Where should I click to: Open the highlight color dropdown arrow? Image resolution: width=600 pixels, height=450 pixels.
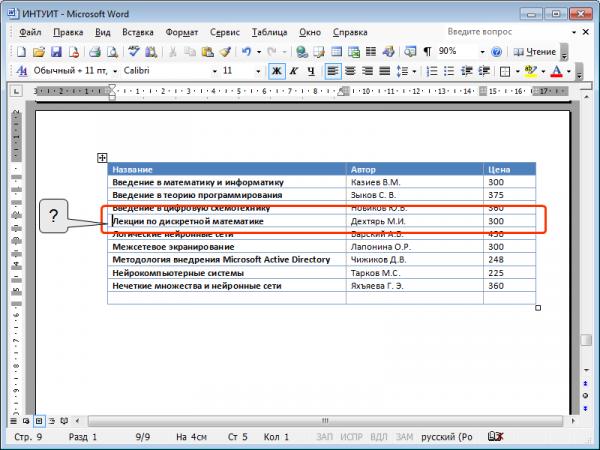click(x=543, y=72)
